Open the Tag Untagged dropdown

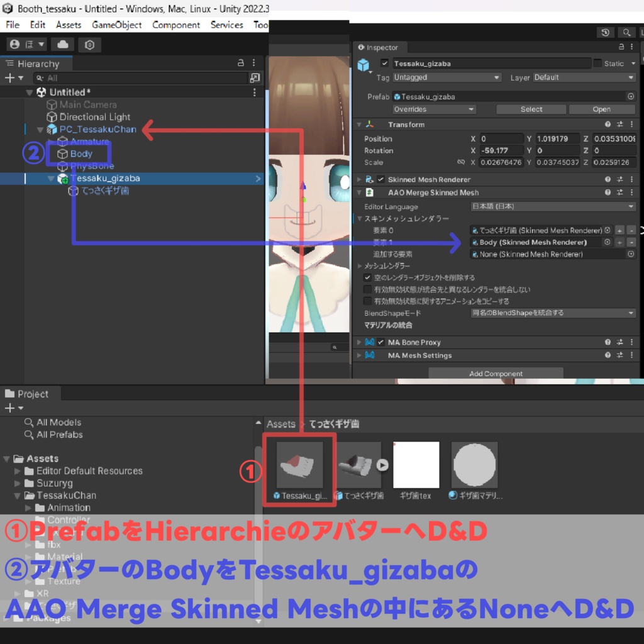(x=447, y=77)
